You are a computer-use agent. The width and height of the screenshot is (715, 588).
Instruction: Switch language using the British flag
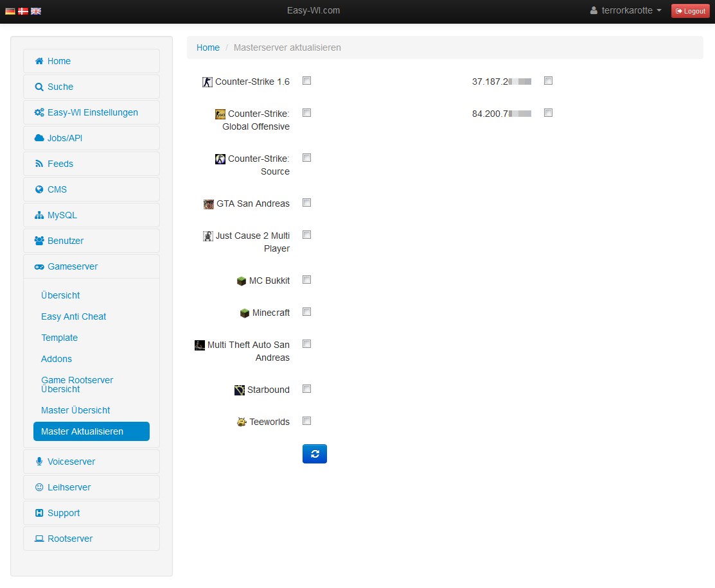click(x=35, y=10)
